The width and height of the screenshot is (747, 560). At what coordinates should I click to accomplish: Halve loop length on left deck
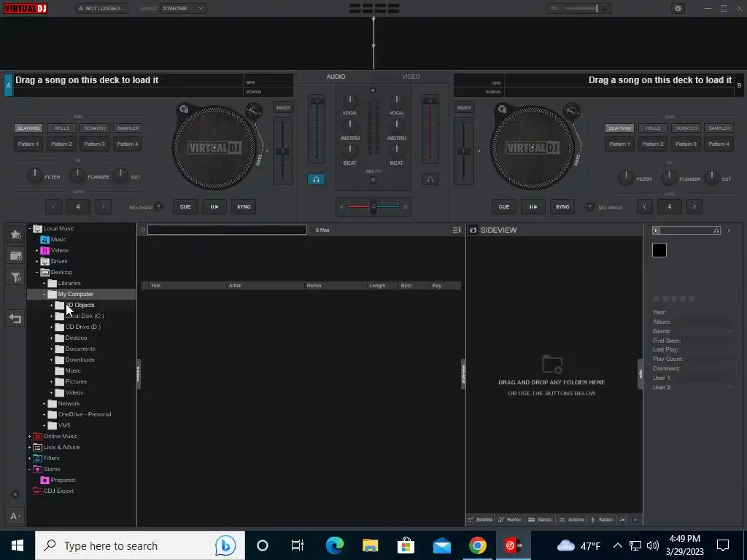coord(54,206)
